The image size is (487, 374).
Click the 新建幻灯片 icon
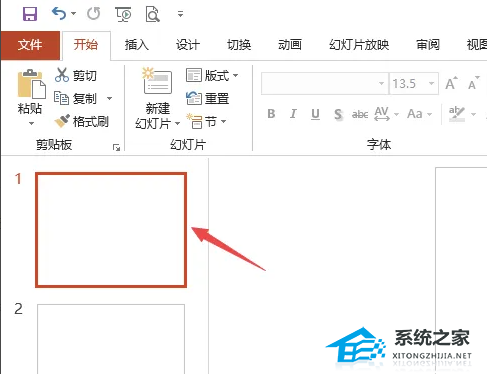click(x=157, y=82)
